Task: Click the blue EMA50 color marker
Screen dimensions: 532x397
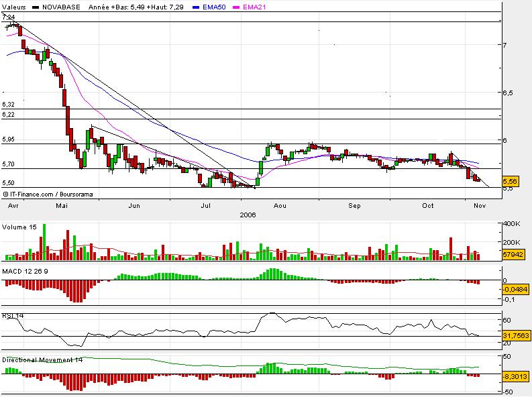Action: [x=196, y=7]
